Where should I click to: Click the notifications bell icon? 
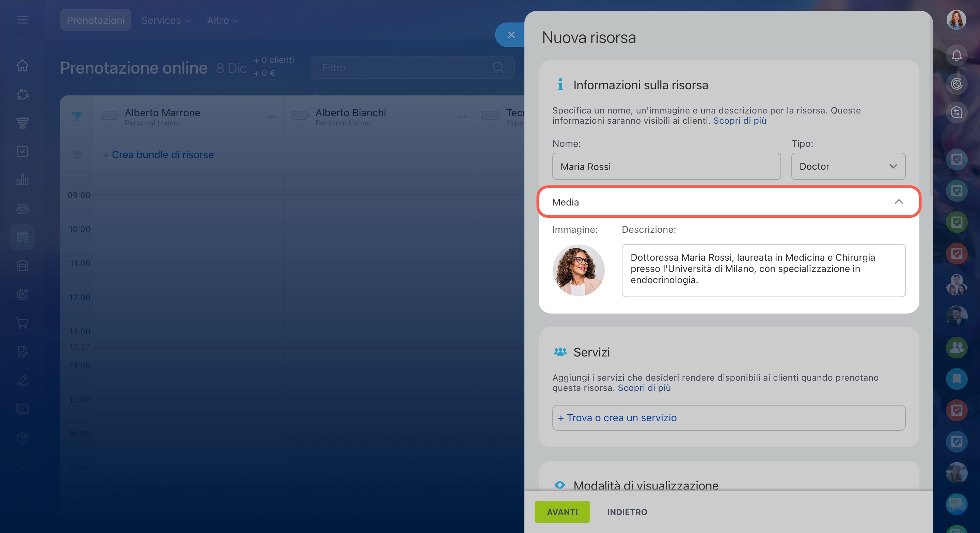(x=956, y=56)
